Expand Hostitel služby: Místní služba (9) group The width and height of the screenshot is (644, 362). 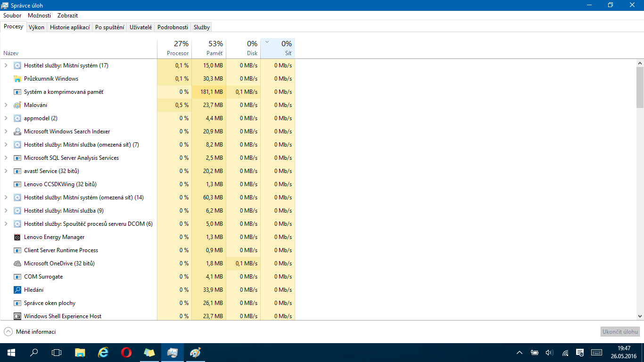(6, 211)
